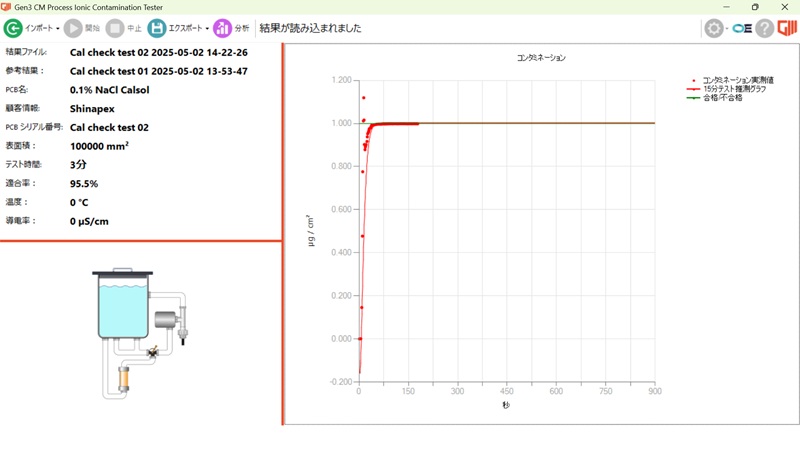The image size is (800, 450).
Task: Open the purple Analysis chart icon
Action: pos(222,29)
